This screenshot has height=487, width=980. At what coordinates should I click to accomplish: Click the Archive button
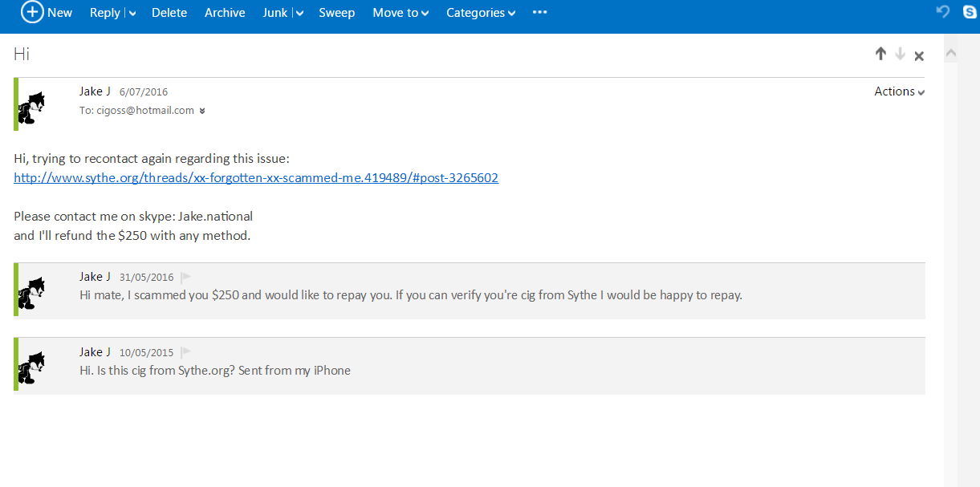pos(225,13)
